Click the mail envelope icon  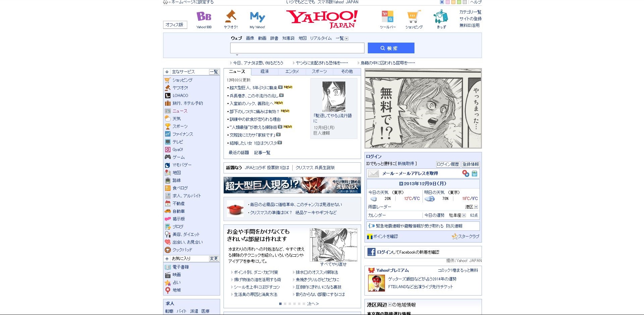[373, 173]
